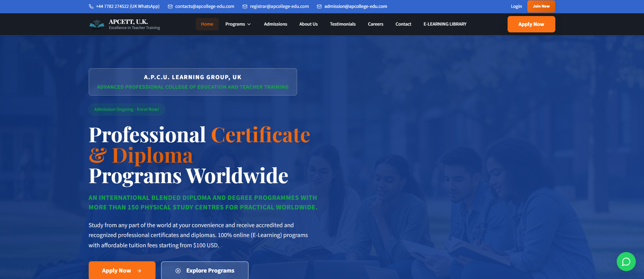Click the APCETT graduation cap logo
This screenshot has width=644, height=279.
(x=97, y=25)
